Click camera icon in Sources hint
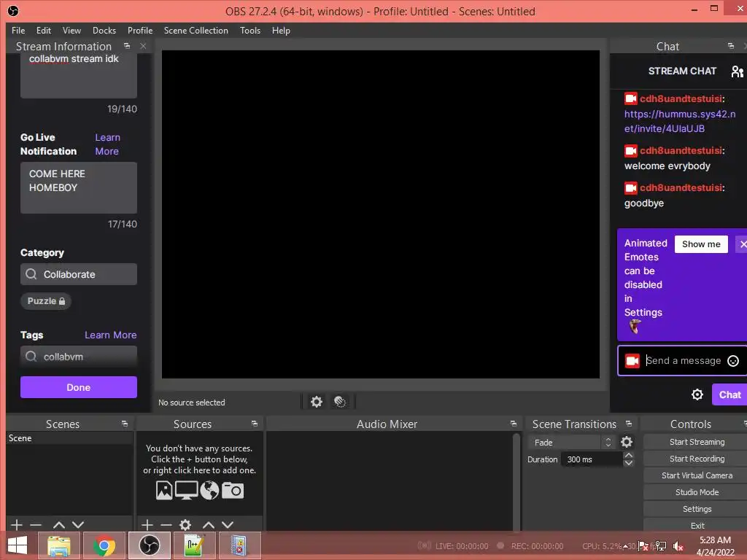Image resolution: width=747 pixels, height=560 pixels. pyautogui.click(x=233, y=490)
